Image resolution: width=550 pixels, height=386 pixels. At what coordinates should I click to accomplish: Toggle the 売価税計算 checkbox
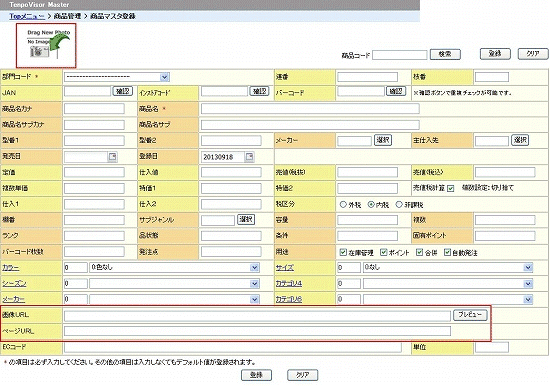451,188
